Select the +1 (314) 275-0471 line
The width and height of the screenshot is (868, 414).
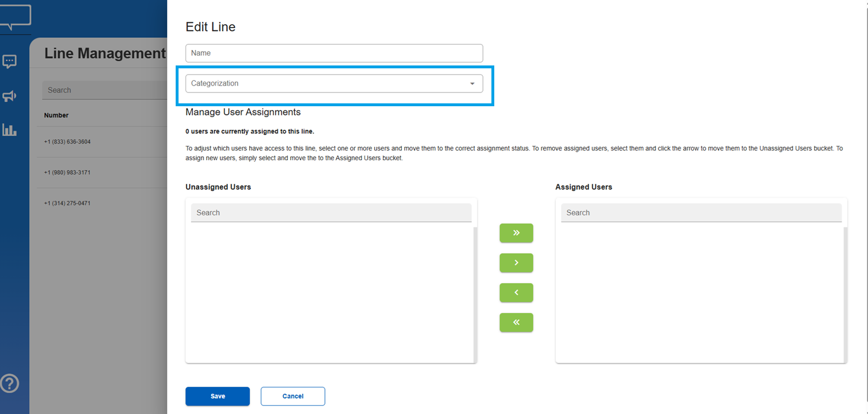click(x=67, y=203)
